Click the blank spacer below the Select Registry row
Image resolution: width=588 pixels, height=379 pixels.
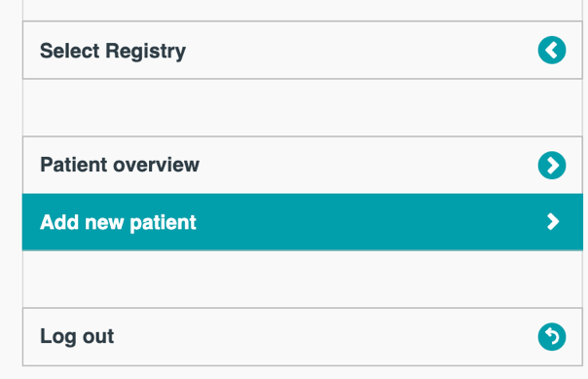coord(303,108)
